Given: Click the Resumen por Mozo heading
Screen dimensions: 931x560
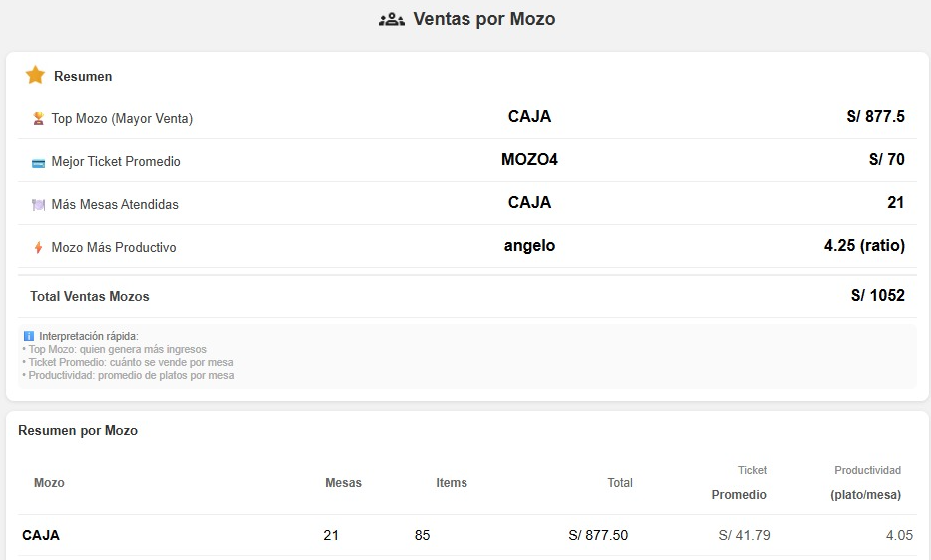Looking at the screenshot, I should point(78,430).
